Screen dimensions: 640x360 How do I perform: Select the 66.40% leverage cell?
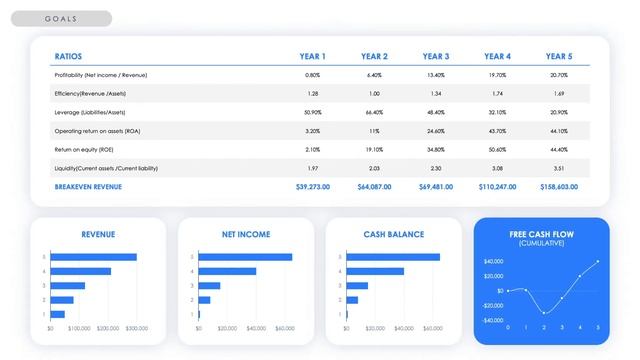374,112
